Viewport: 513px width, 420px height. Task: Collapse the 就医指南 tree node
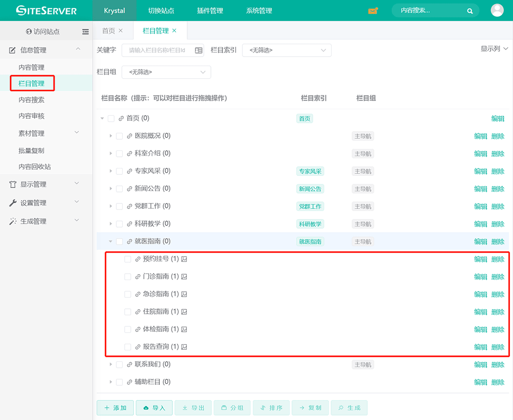[x=111, y=242]
